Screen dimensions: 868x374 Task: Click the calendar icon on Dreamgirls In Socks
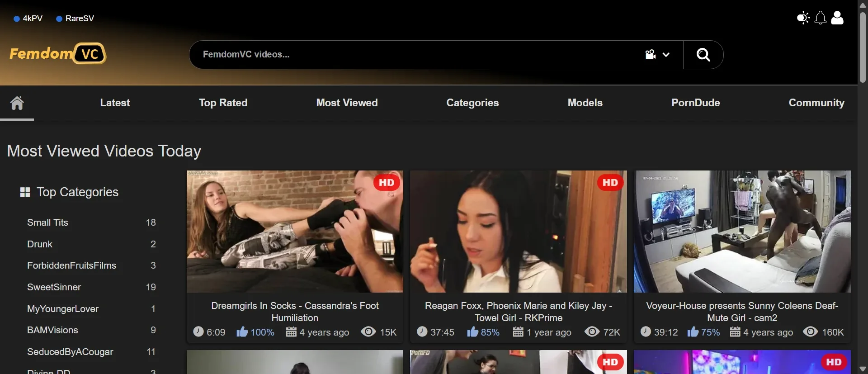click(x=291, y=332)
